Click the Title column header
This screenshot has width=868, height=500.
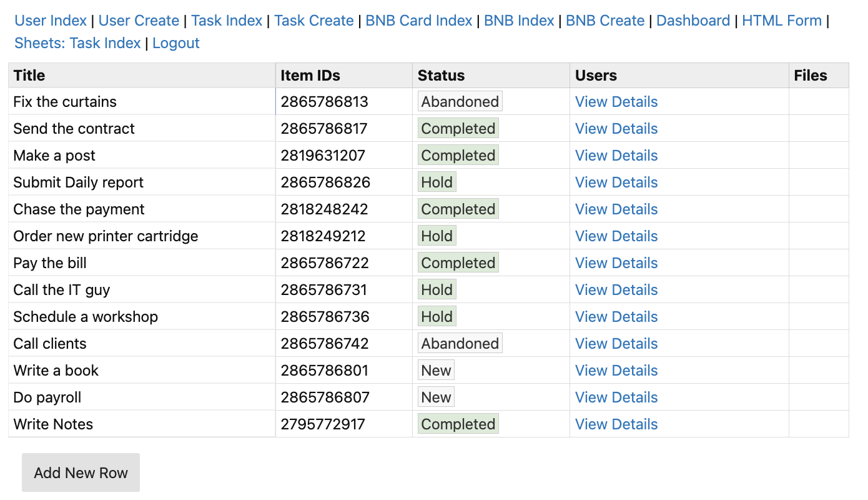(x=29, y=76)
